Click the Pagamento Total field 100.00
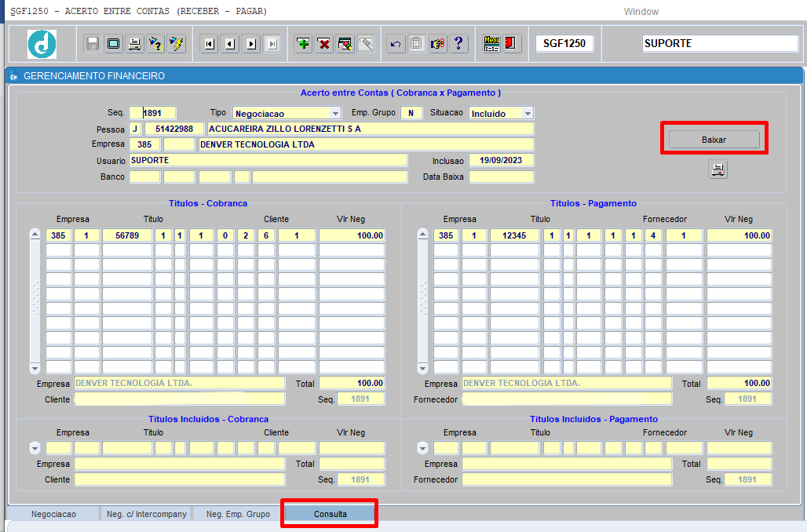The height and width of the screenshot is (532, 807). [739, 383]
